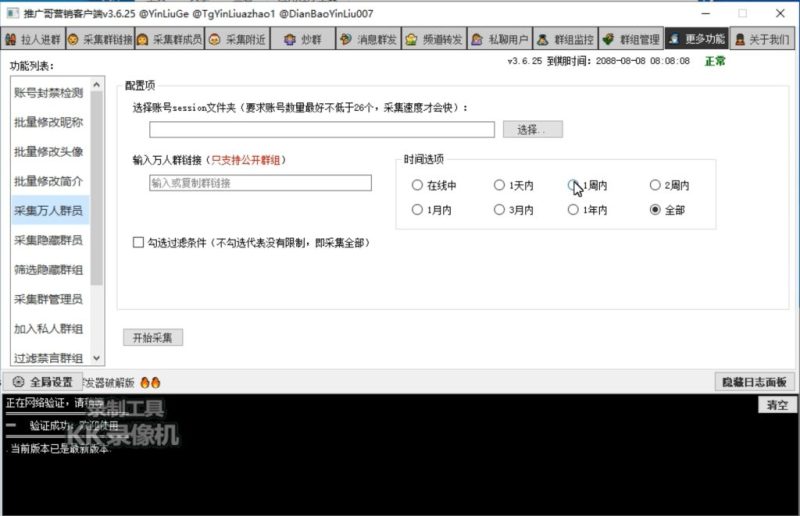
Task: Select the 群组监控 tab
Action: (x=566, y=39)
